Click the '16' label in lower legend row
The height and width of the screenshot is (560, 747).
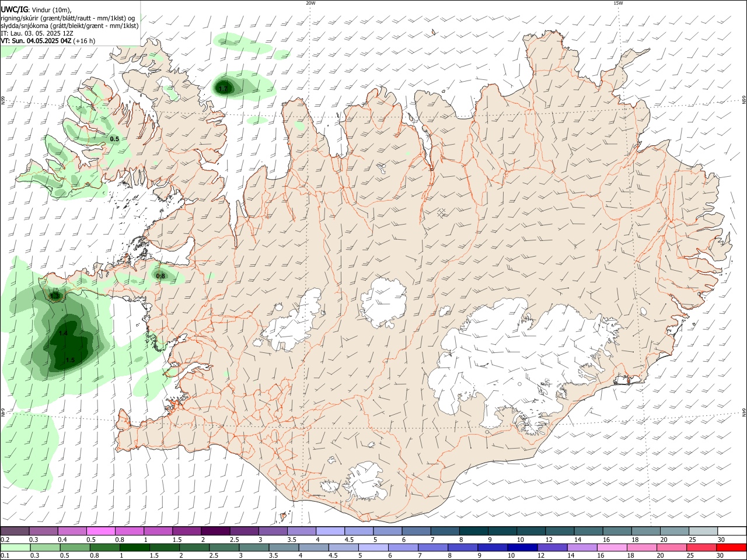tap(601, 556)
